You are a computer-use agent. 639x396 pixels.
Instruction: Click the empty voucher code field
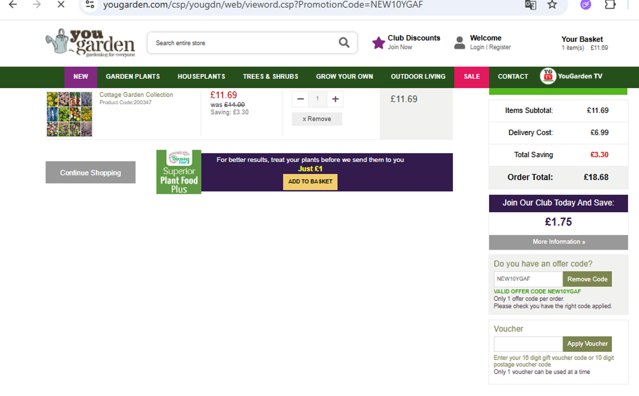(528, 344)
